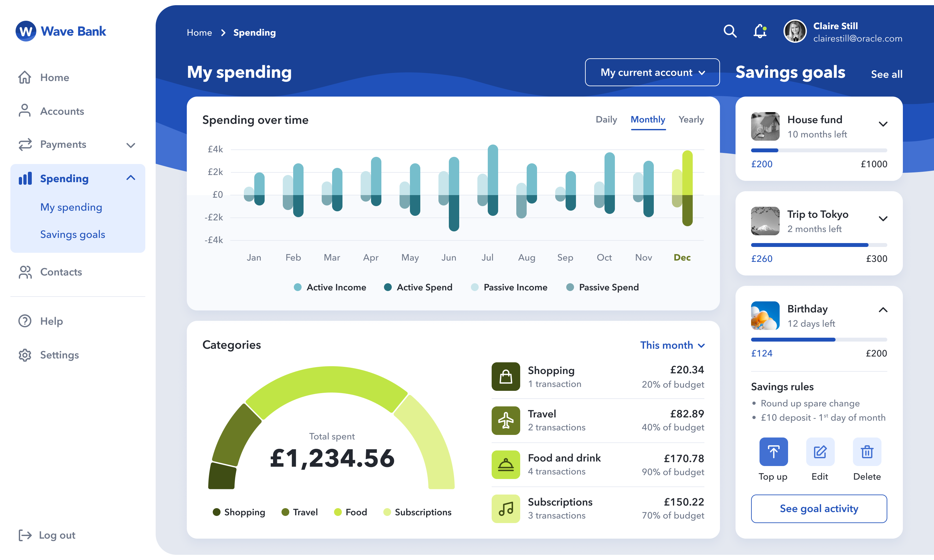Expand the House fund goal
Image resolution: width=934 pixels, height=560 pixels.
point(883,124)
